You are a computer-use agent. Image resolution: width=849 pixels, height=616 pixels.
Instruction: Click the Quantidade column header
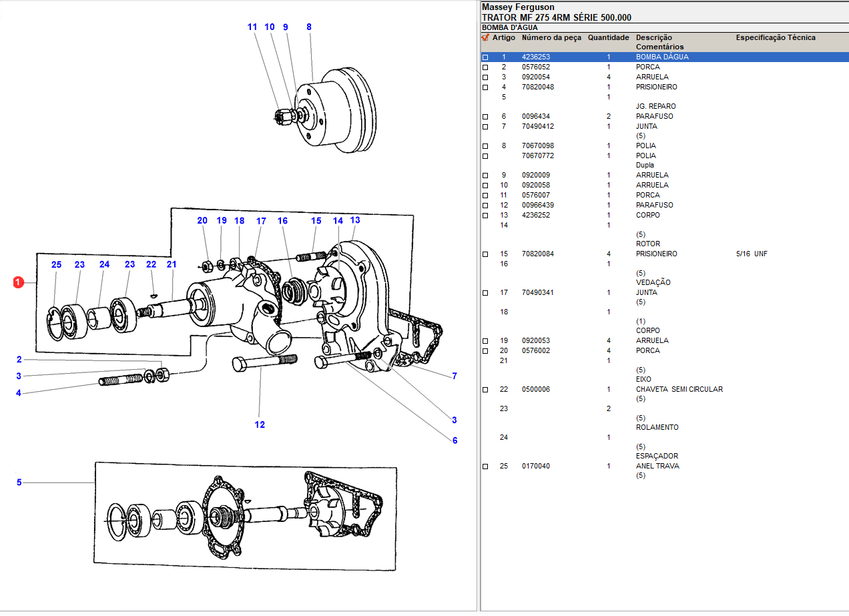tap(608, 38)
